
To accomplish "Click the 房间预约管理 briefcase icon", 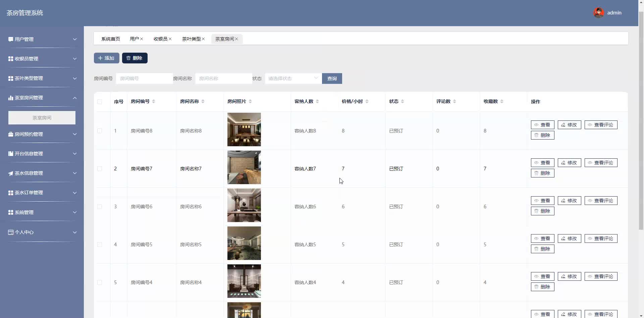I will tap(11, 134).
